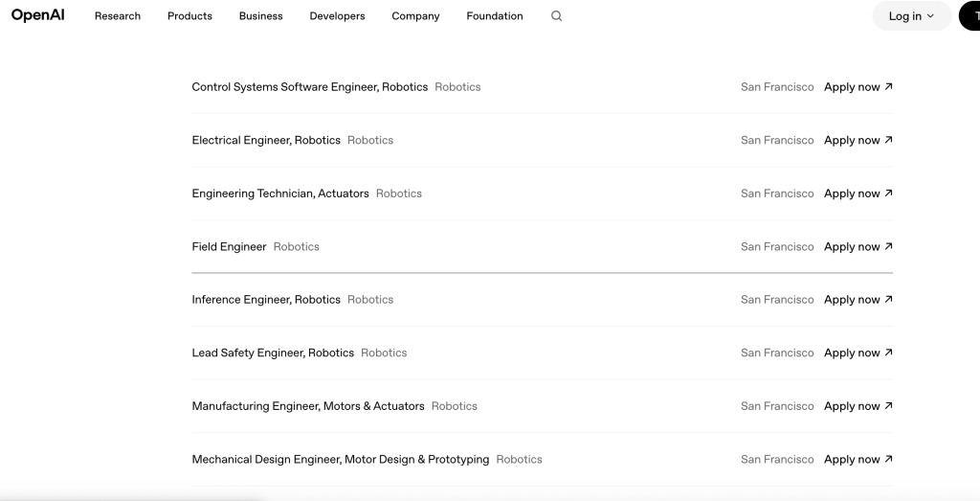Viewport: 980px width, 501px height.
Task: Click Robotics tag beside Manufacturing Engineer
Action: [x=455, y=406]
